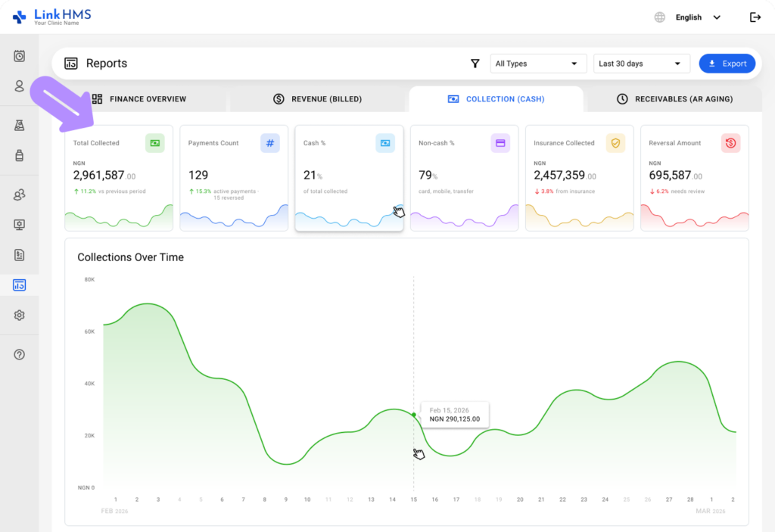Open the billing invoice sidebar icon

click(19, 255)
